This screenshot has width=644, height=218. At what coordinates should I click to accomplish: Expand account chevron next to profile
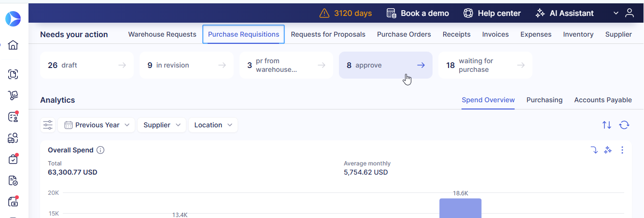[616, 13]
